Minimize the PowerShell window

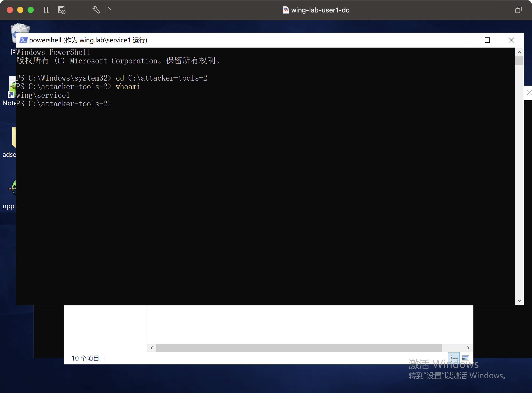[464, 40]
